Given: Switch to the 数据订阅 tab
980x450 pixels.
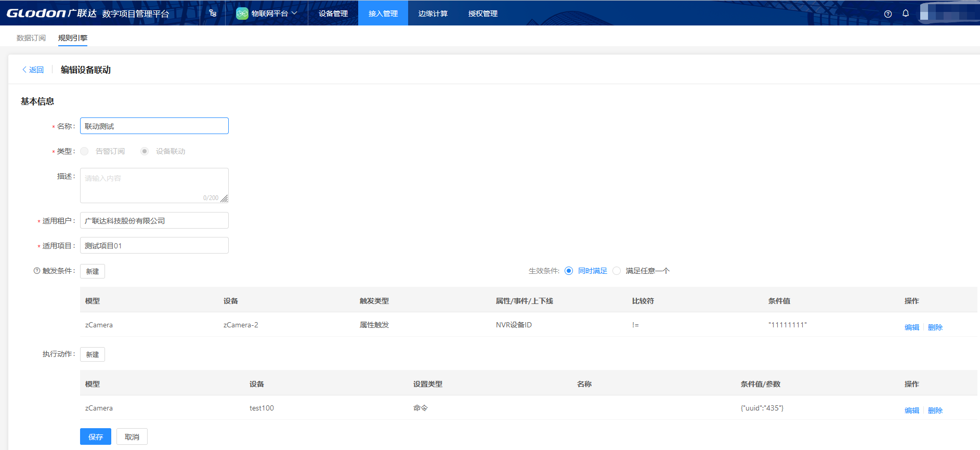Looking at the screenshot, I should tap(31, 38).
